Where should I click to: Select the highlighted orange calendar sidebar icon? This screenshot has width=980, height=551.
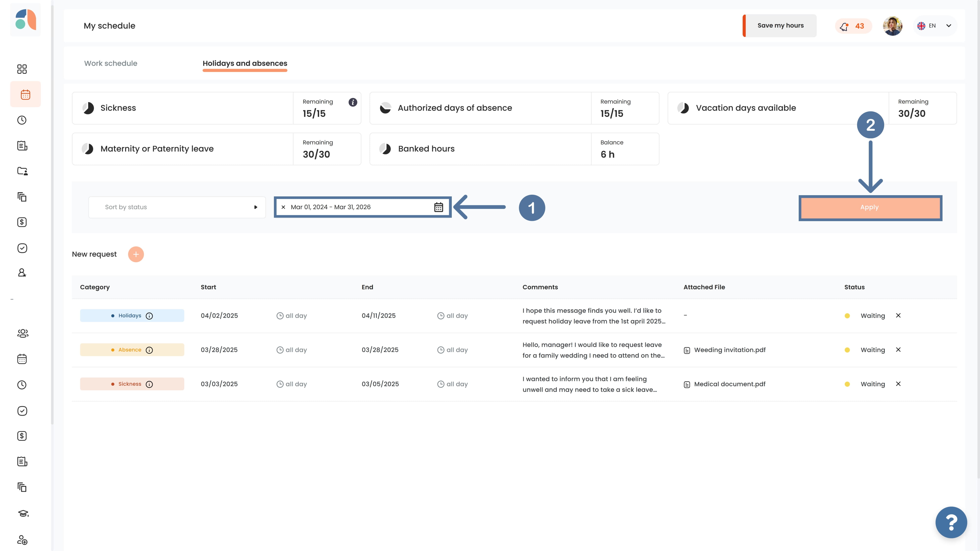click(x=25, y=94)
